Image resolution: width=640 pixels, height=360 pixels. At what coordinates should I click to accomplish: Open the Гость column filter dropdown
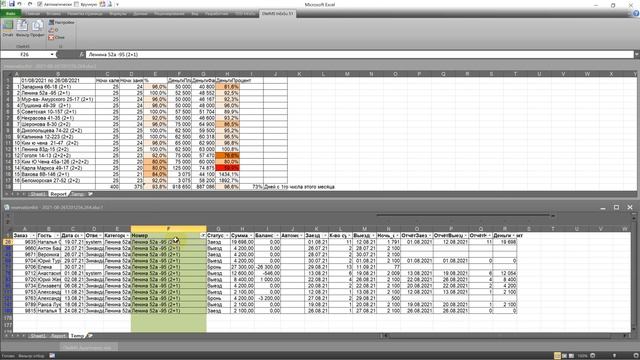click(57, 236)
